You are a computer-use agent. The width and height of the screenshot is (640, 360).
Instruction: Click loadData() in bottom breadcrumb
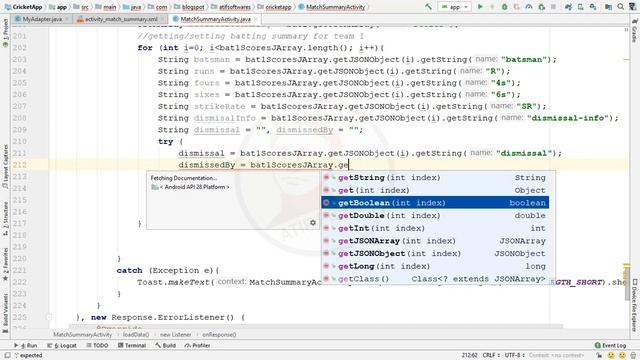click(x=136, y=335)
